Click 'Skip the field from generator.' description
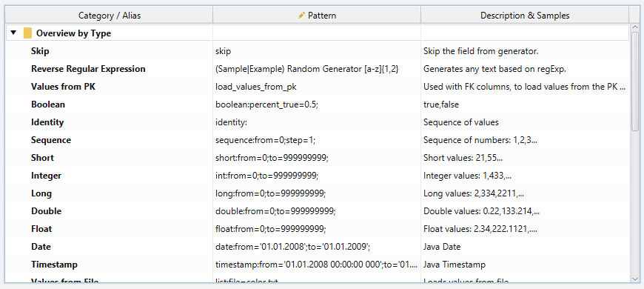 point(525,51)
